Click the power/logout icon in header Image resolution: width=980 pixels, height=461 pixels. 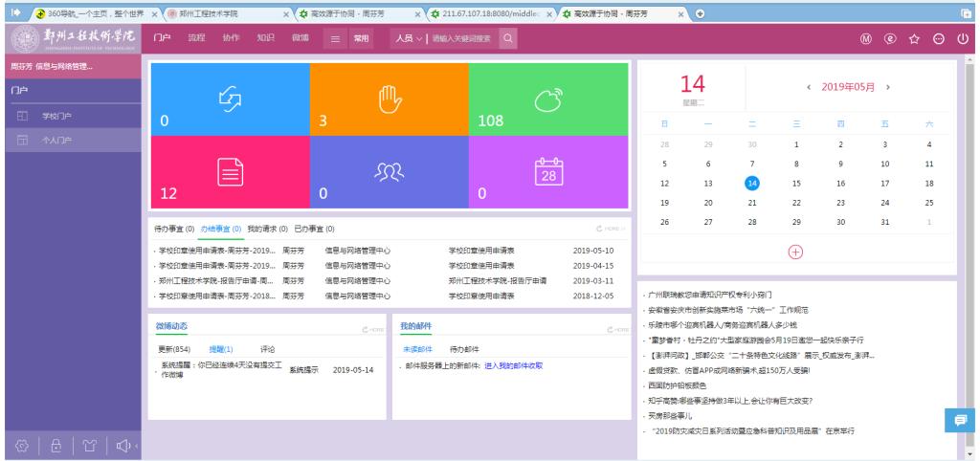[x=963, y=39]
